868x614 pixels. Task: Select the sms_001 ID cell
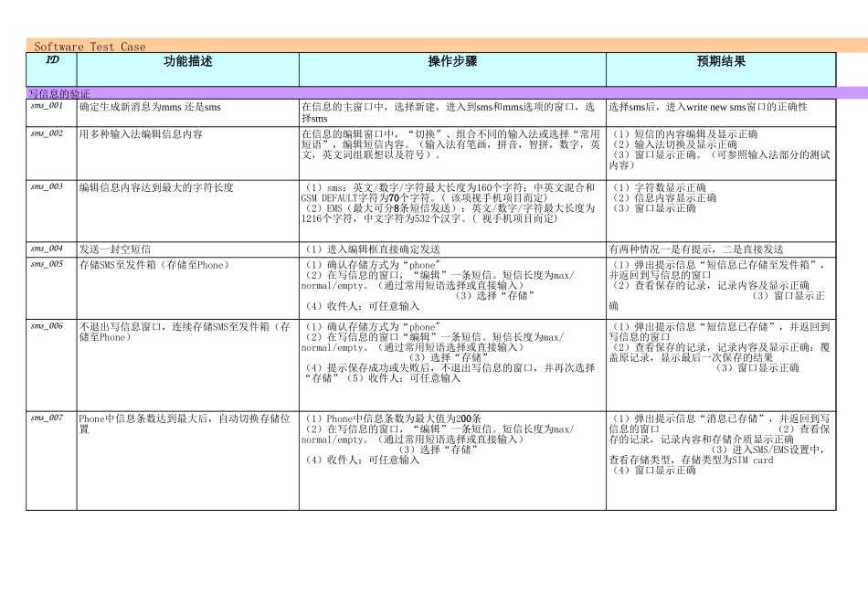[48, 106]
